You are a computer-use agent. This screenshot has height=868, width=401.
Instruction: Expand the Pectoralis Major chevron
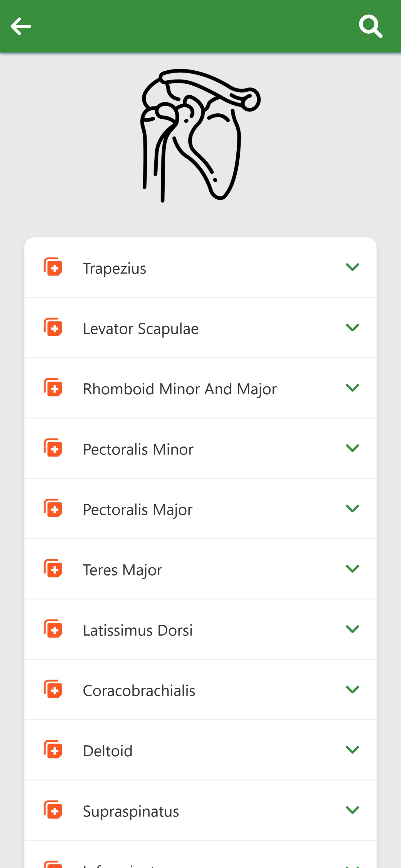click(353, 509)
